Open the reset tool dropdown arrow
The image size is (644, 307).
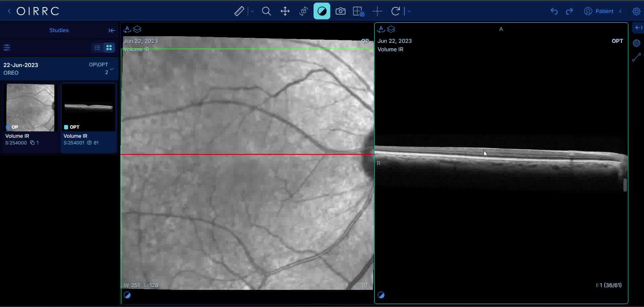pyautogui.click(x=409, y=11)
